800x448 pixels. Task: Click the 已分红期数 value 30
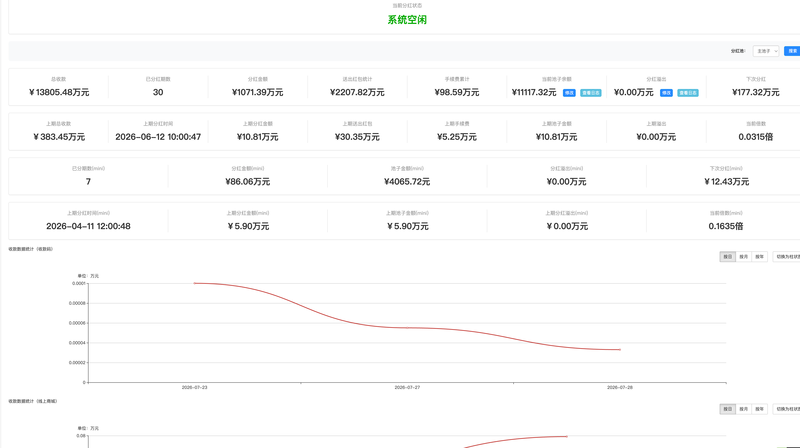coord(158,92)
